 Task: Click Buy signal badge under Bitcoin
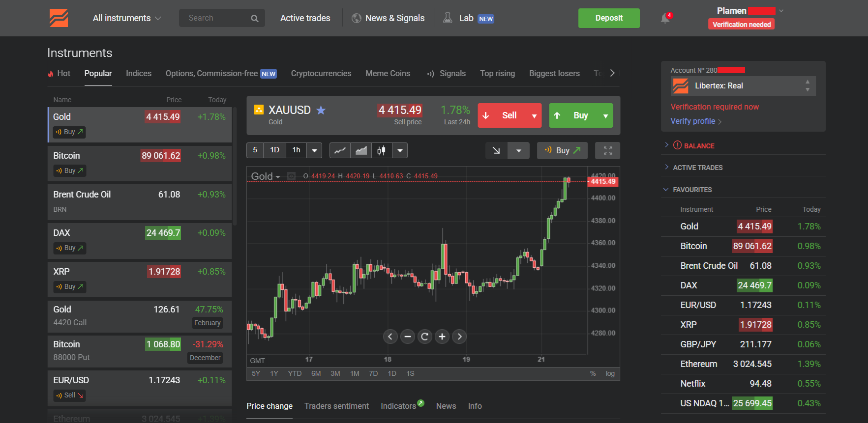69,171
